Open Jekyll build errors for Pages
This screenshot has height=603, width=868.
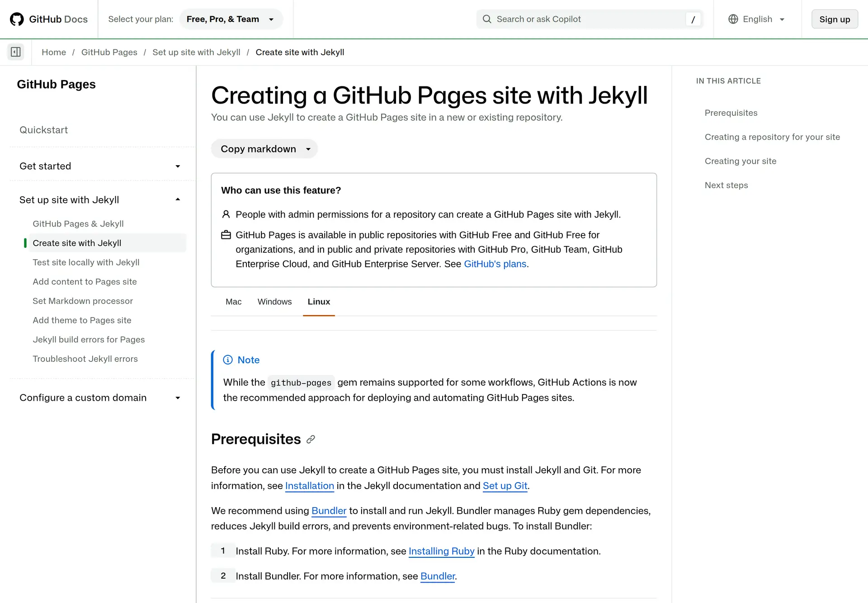coord(89,339)
